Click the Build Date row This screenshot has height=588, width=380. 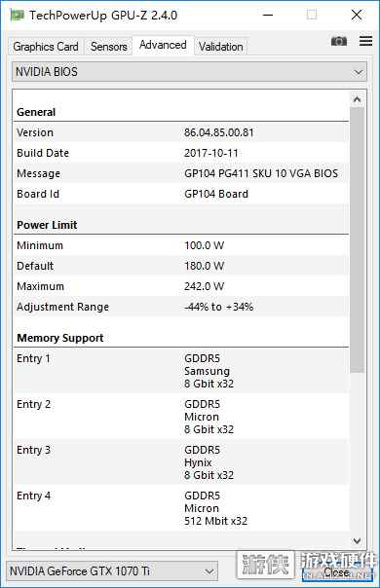[x=181, y=153]
